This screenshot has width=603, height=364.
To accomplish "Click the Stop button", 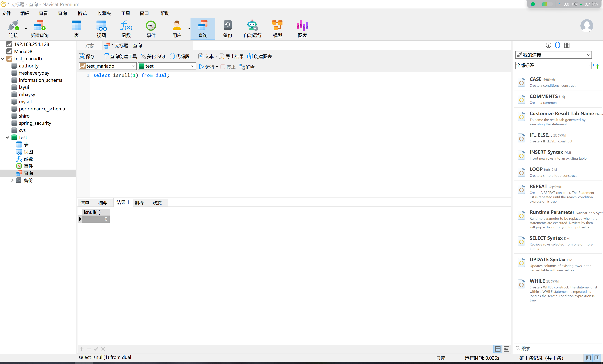I will point(228,67).
